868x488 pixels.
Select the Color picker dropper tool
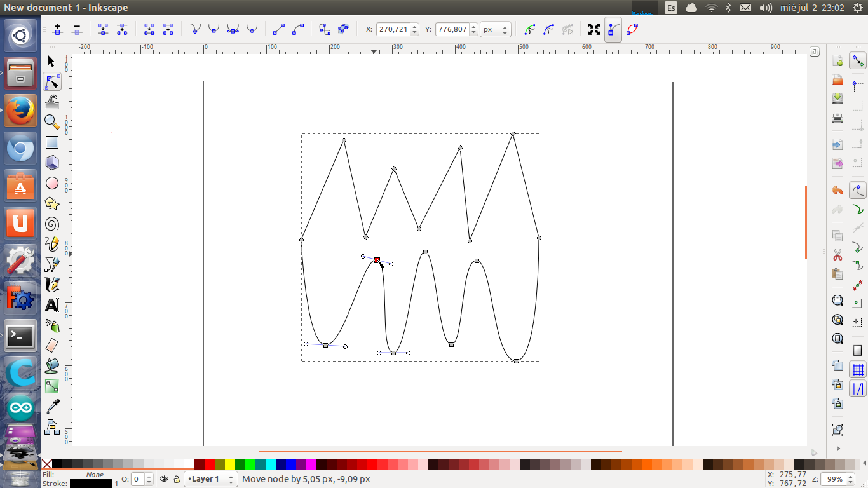[x=52, y=407]
